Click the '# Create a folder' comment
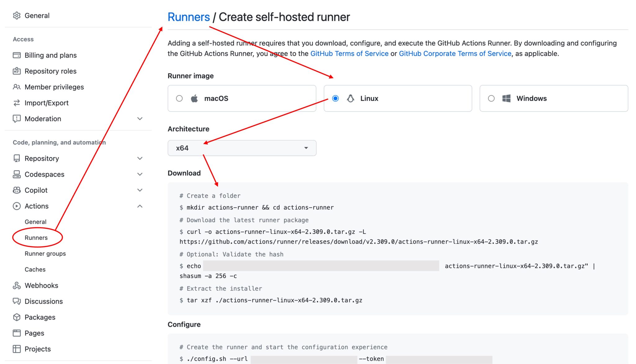Screen dimensions: 636x364 210,196
